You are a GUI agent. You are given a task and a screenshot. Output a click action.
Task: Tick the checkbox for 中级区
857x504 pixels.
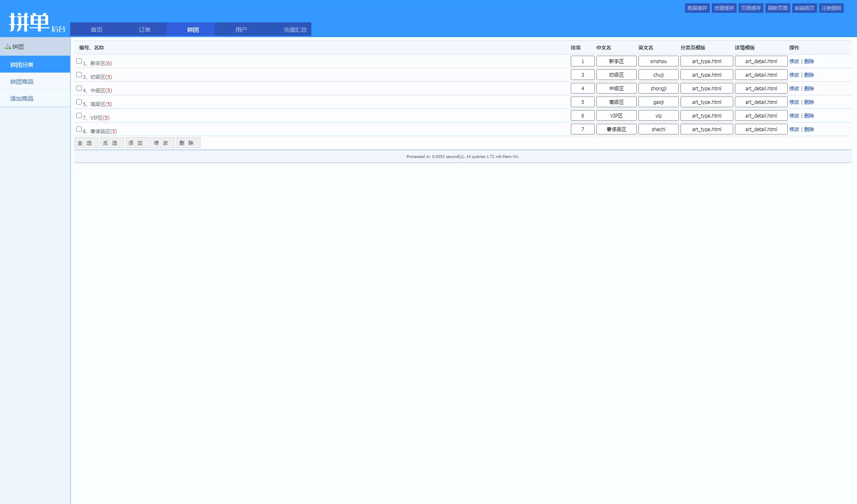(79, 88)
